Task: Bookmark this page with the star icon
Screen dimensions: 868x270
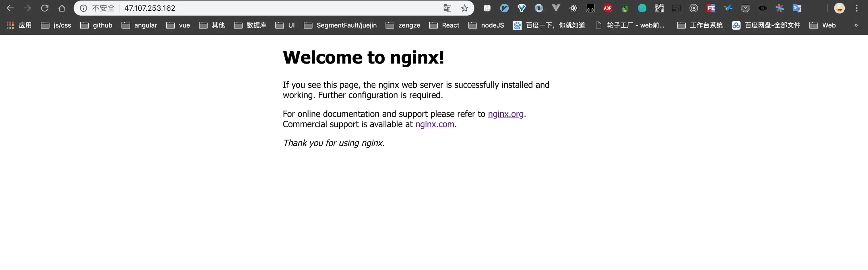Action: [x=465, y=8]
